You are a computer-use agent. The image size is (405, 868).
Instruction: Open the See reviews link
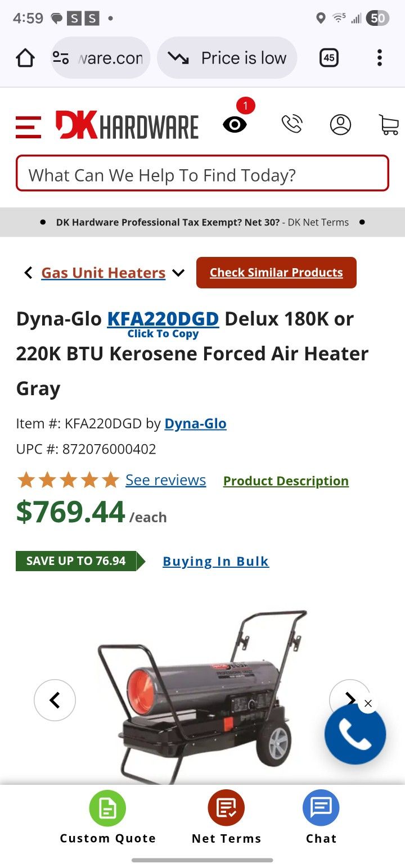[x=165, y=480]
